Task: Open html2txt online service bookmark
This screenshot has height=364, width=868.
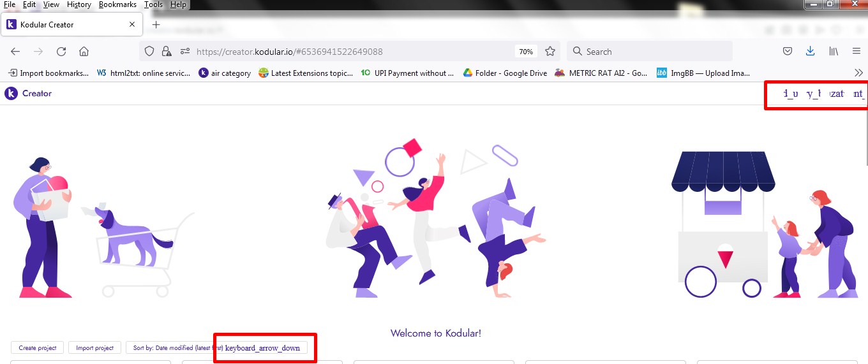Action: tap(144, 73)
